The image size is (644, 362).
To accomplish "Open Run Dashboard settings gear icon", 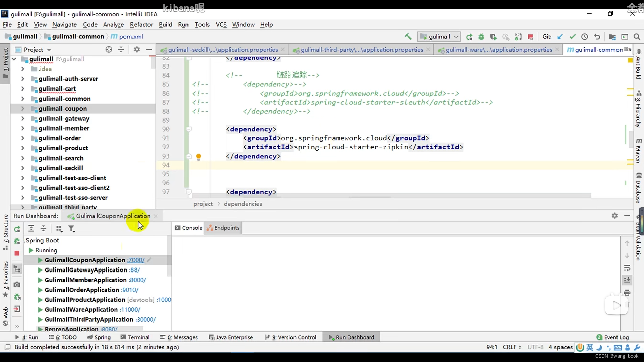I will pos(614,216).
